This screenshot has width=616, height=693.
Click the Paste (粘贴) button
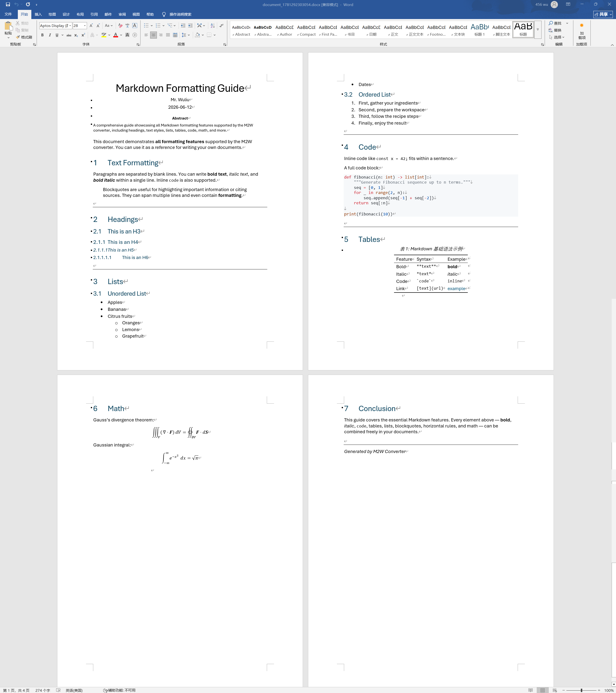pyautogui.click(x=8, y=30)
